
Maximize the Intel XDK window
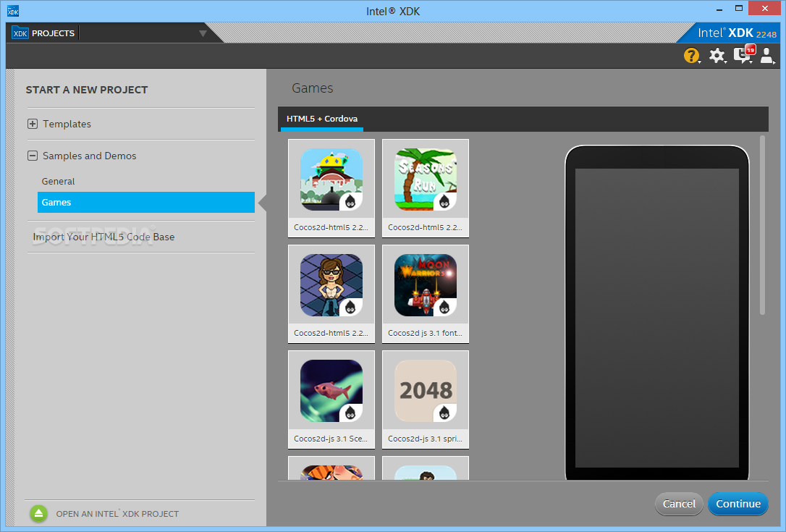pyautogui.click(x=739, y=9)
